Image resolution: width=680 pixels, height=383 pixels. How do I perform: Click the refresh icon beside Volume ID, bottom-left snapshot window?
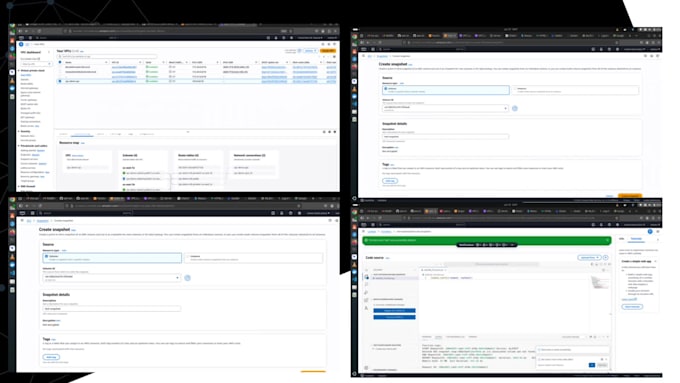coord(187,278)
